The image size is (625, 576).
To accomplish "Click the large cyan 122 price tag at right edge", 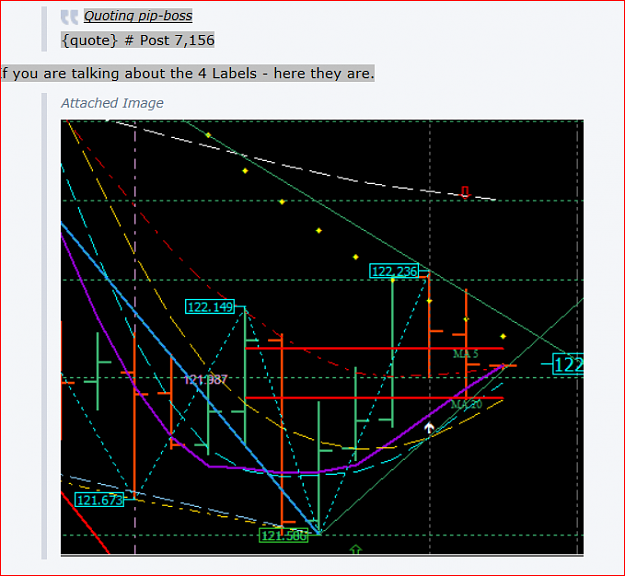I will (x=568, y=364).
